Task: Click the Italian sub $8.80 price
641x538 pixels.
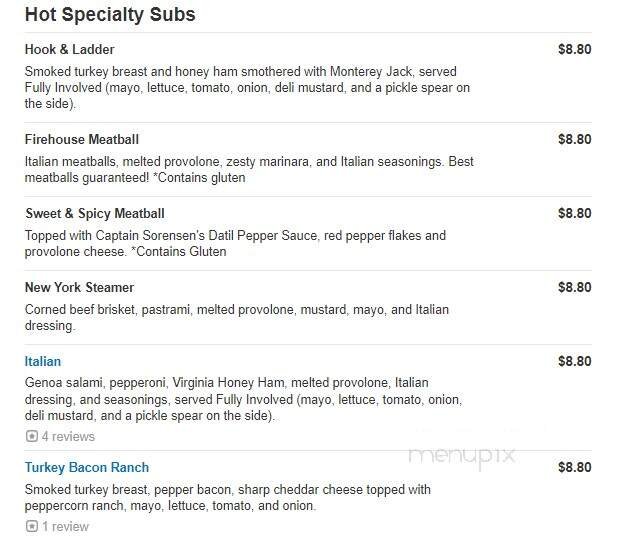Action: (574, 361)
